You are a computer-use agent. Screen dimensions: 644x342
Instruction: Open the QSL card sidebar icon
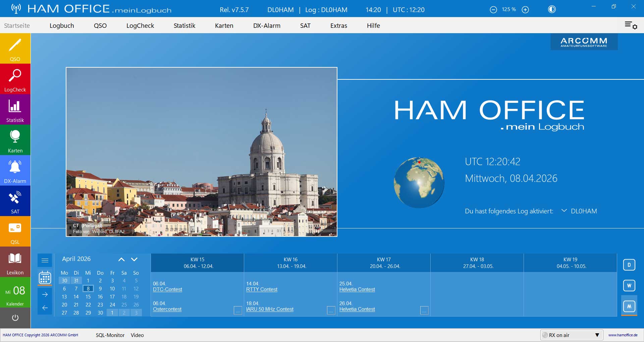click(x=15, y=231)
